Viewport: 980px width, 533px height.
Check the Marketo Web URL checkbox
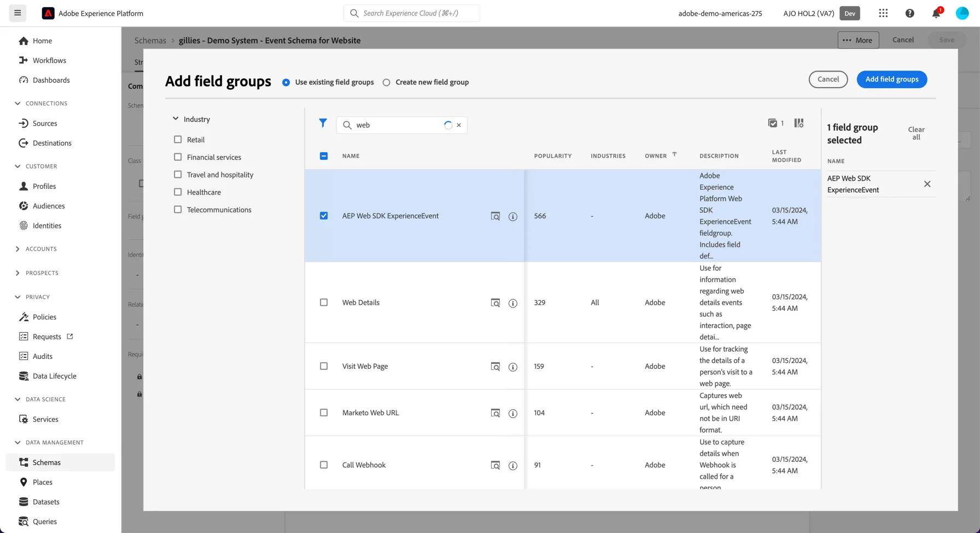(x=324, y=413)
